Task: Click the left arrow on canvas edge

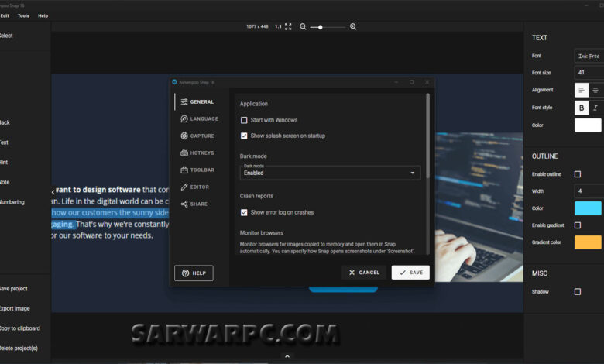Action: pos(53,191)
